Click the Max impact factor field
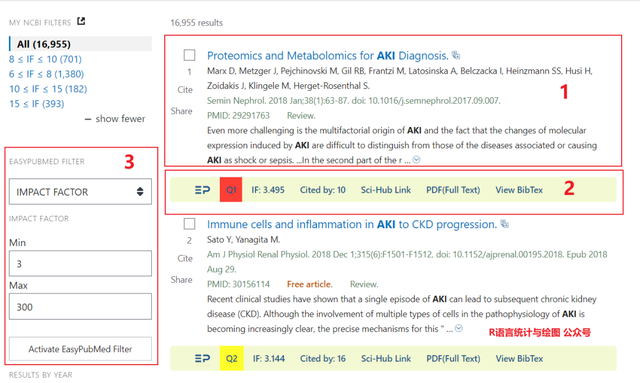Viewport: 640px width, 383px height. click(80, 306)
